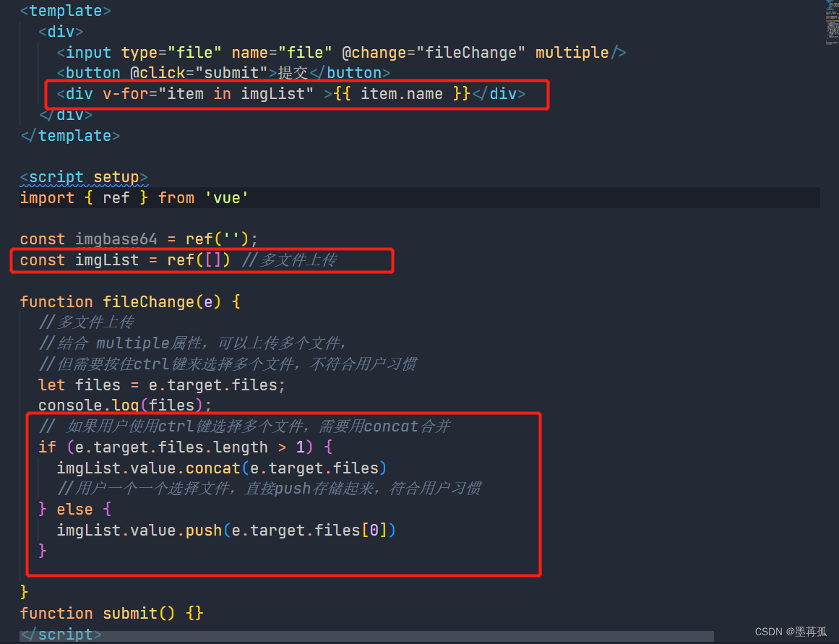
Task: Click 'ref' inside the import braces
Action: tap(116, 197)
